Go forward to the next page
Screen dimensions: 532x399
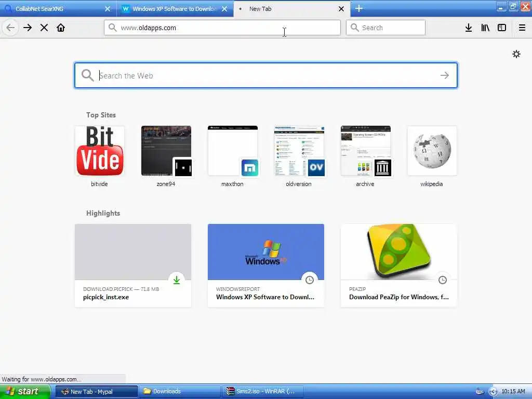[28, 28]
